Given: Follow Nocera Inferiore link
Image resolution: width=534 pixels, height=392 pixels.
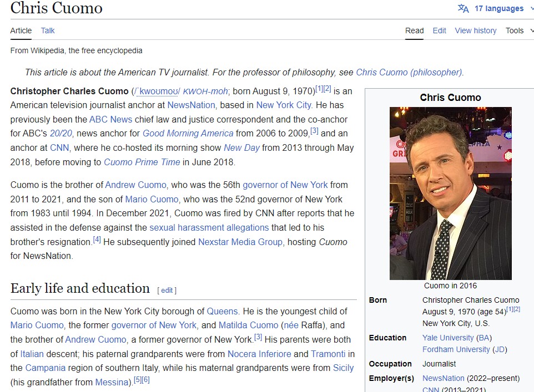Looking at the screenshot, I should tap(259, 354).
